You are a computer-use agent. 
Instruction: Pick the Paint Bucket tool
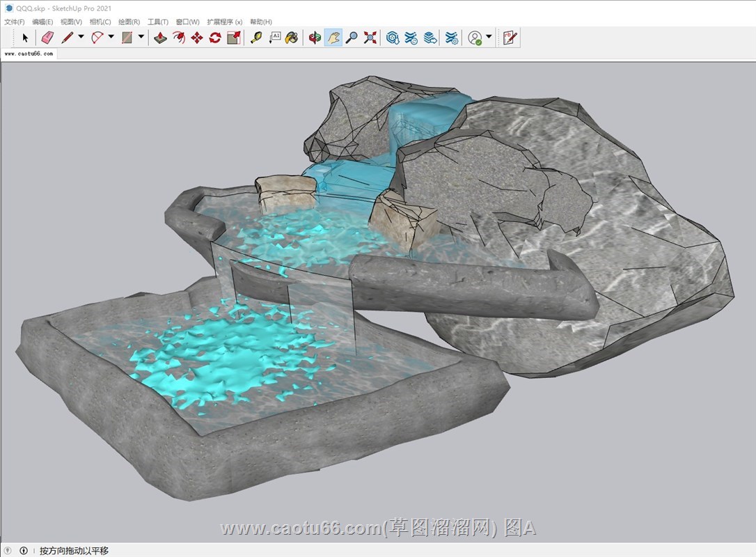[x=292, y=38]
